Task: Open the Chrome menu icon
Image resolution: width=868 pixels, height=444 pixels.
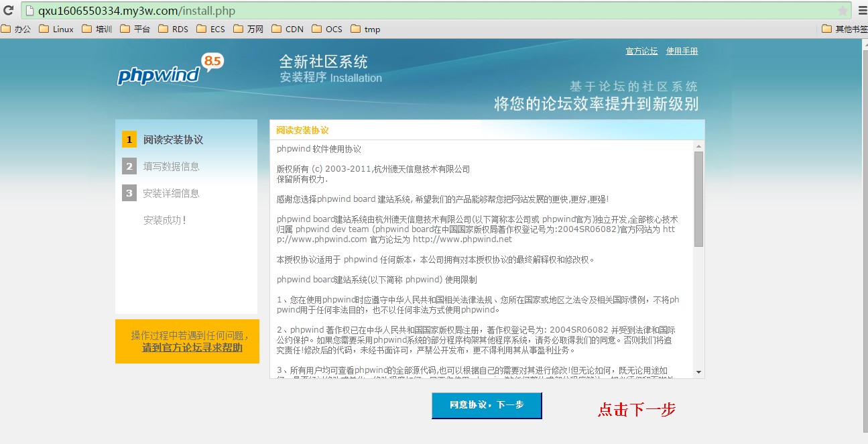Action: tap(862, 11)
